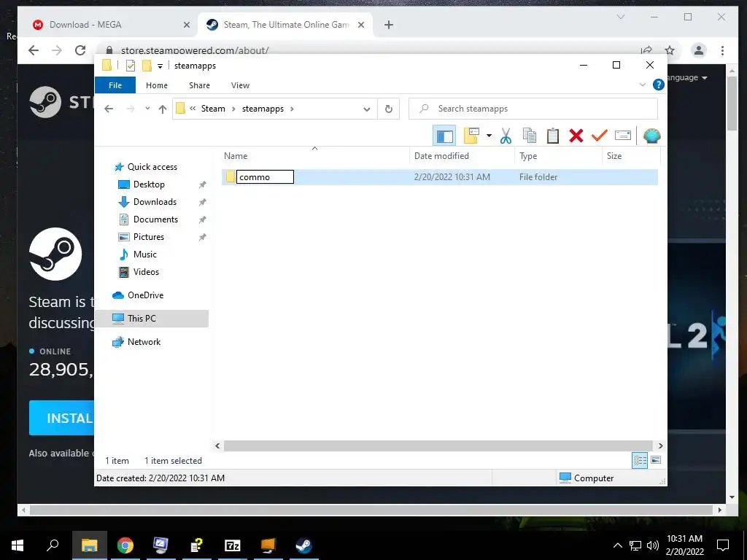This screenshot has height=560, width=747.
Task: Sort by the Name column header
Action: tap(315, 156)
